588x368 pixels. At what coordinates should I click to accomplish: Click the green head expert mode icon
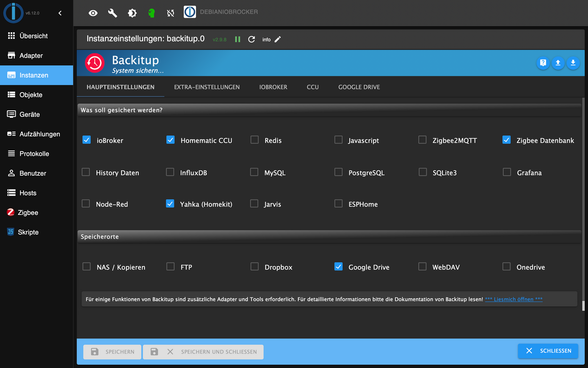pyautogui.click(x=151, y=13)
